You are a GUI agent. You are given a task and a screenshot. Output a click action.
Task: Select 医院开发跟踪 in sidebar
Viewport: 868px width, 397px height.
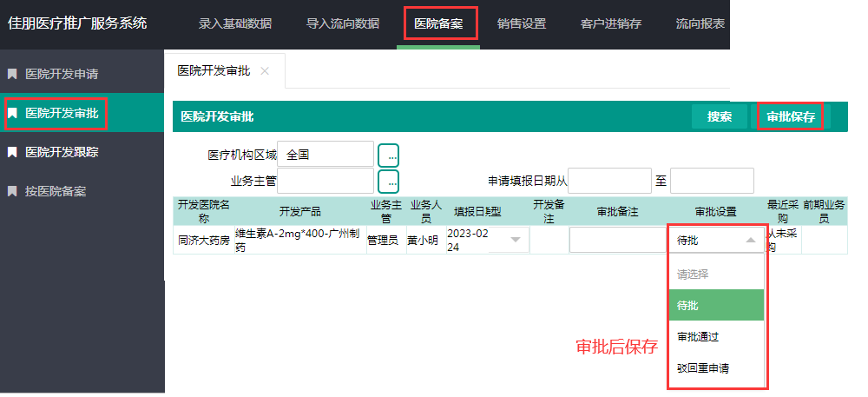tap(61, 152)
